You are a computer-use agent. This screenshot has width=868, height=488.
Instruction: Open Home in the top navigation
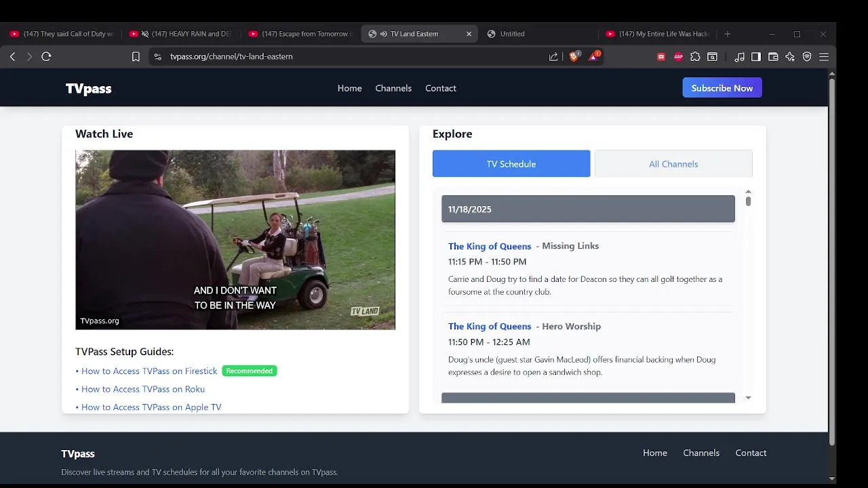pyautogui.click(x=349, y=88)
